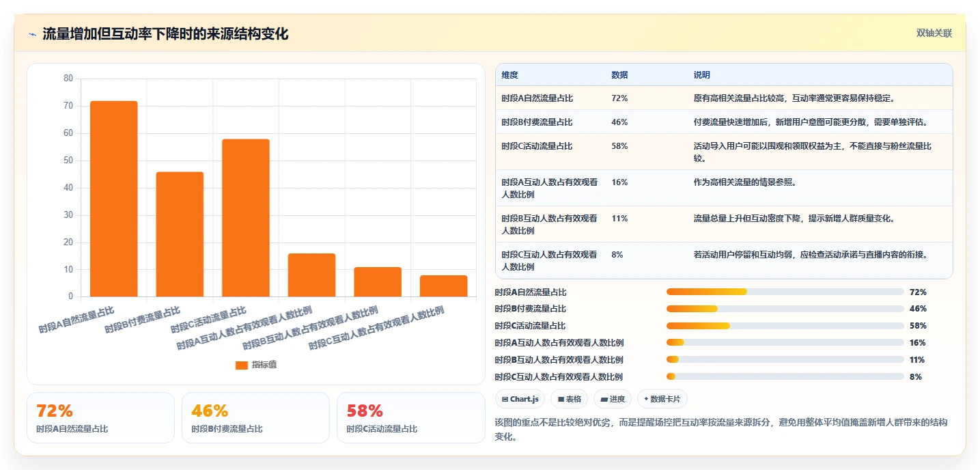Click the bar for 时段B互动人数占有效观看人数比例
This screenshot has width=980, height=470.
[x=378, y=282]
